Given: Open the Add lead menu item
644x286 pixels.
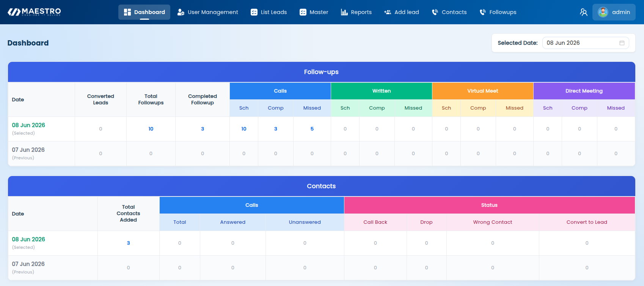Looking at the screenshot, I should click(x=402, y=12).
